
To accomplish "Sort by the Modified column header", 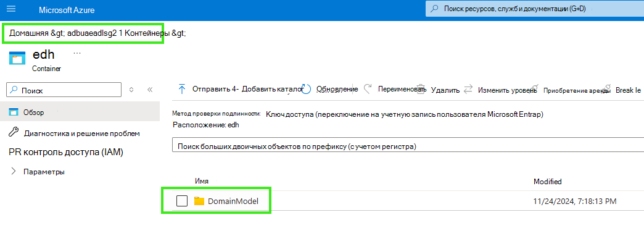I will (x=547, y=181).
